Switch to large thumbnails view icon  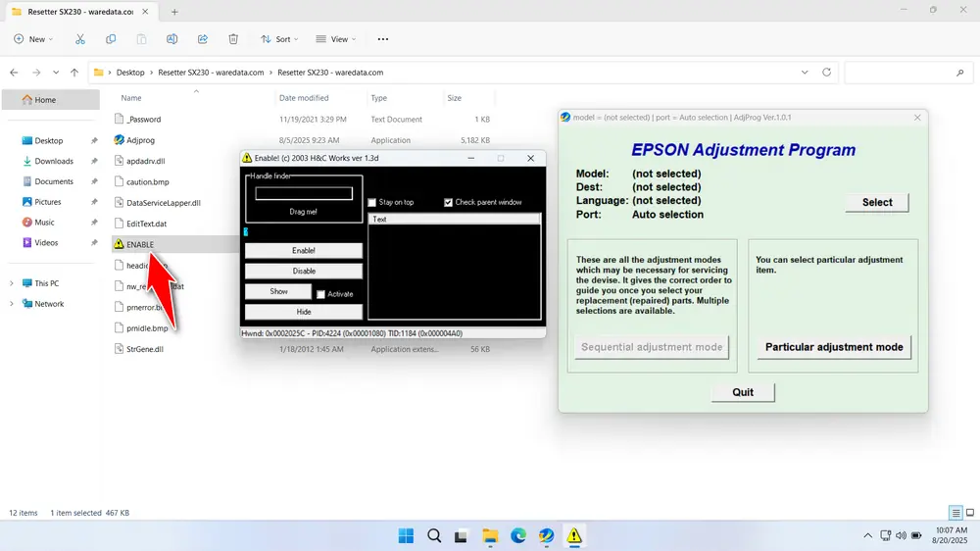(970, 513)
